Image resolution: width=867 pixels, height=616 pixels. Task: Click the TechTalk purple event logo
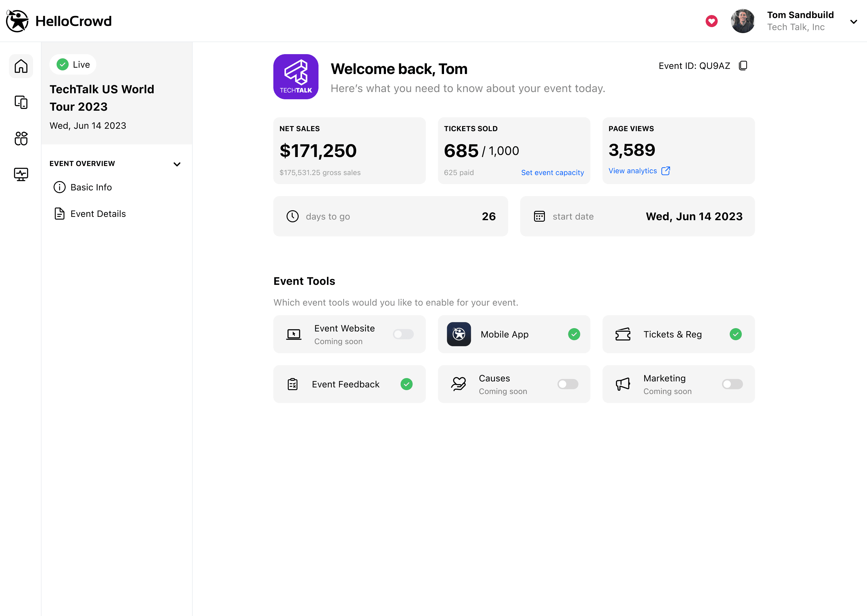point(296,77)
